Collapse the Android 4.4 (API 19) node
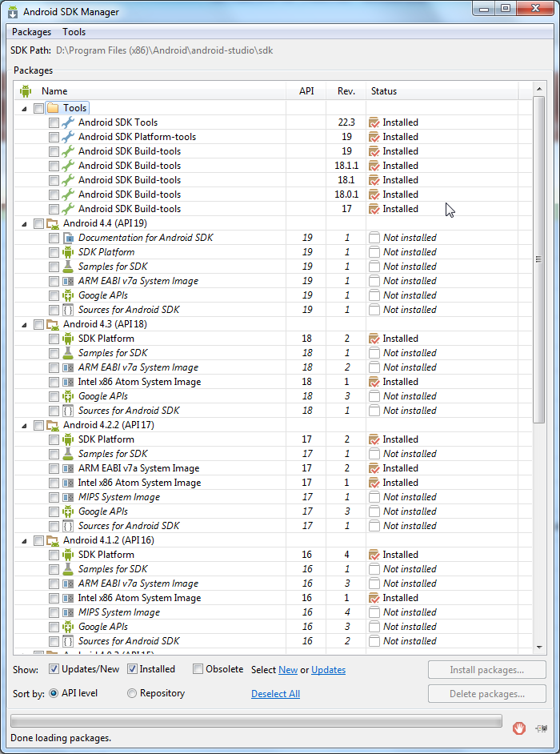Viewport: 560px width, 754px height. 24,224
